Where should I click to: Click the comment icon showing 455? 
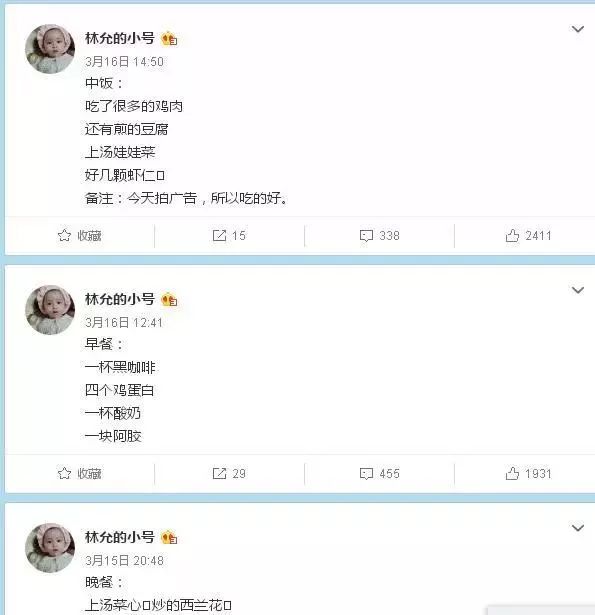(366, 474)
